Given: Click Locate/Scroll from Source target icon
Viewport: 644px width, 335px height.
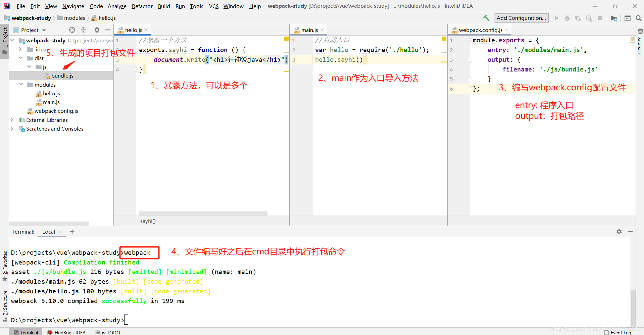Looking at the screenshot, I should [72, 30].
